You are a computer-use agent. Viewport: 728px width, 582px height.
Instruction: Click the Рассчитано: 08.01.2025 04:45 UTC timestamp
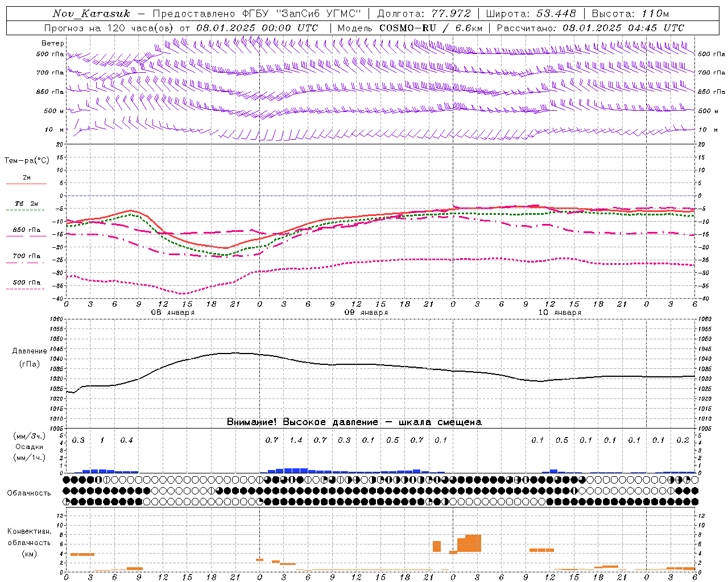[590, 28]
